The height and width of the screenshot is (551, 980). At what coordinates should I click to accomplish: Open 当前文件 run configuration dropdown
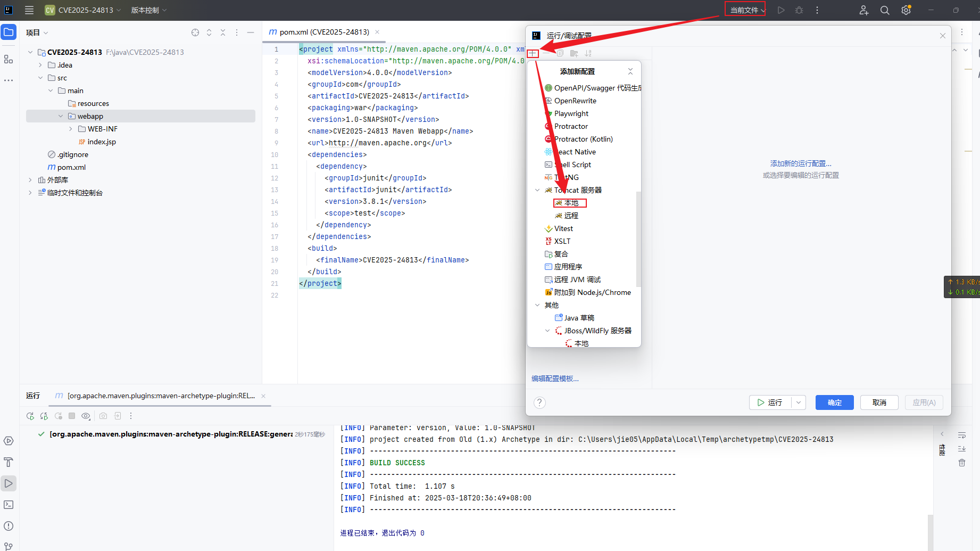tap(747, 10)
